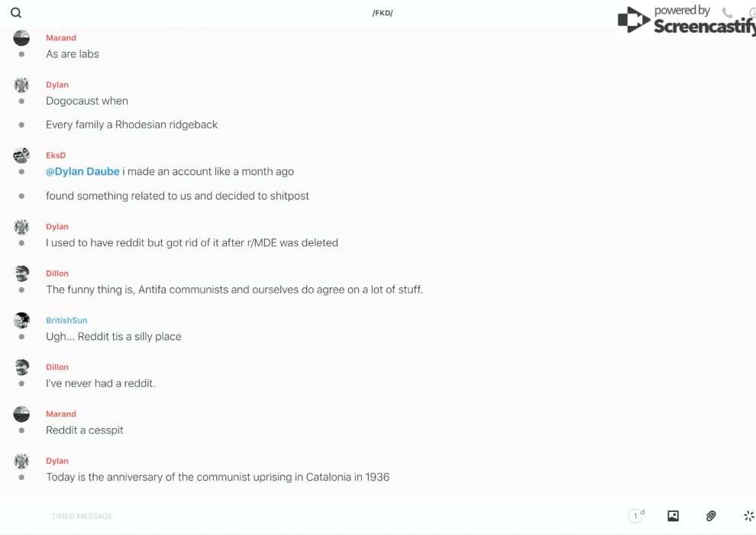This screenshot has height=535, width=756.
Task: Toggle the 1d message timer
Action: click(635, 516)
